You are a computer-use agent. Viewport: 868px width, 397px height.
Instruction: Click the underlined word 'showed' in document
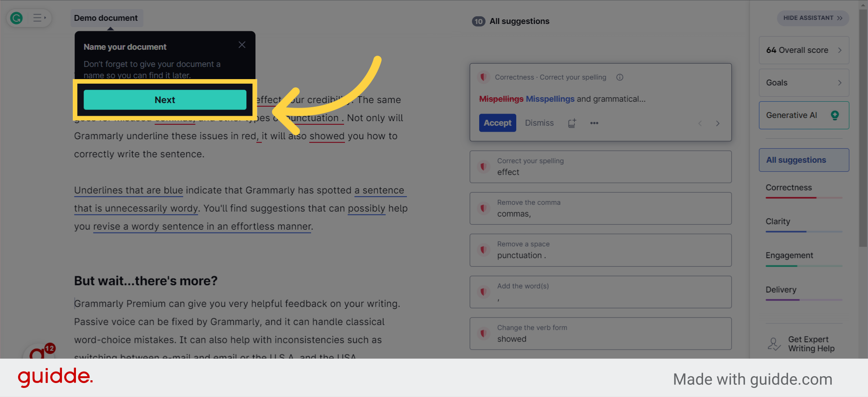click(x=327, y=136)
